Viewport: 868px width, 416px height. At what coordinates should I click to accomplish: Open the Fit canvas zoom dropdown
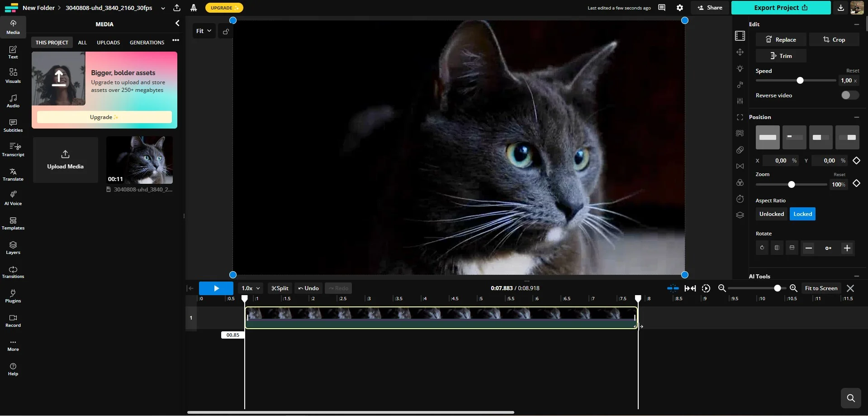pyautogui.click(x=204, y=31)
